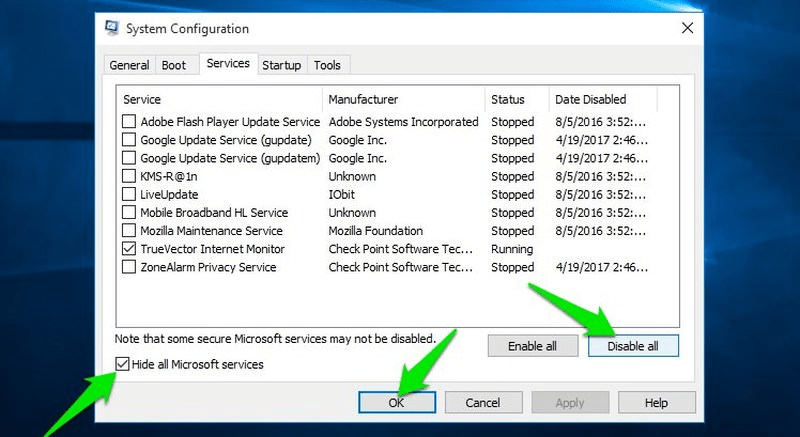800x437 pixels.
Task: Select the Tools tab
Action: (x=327, y=65)
